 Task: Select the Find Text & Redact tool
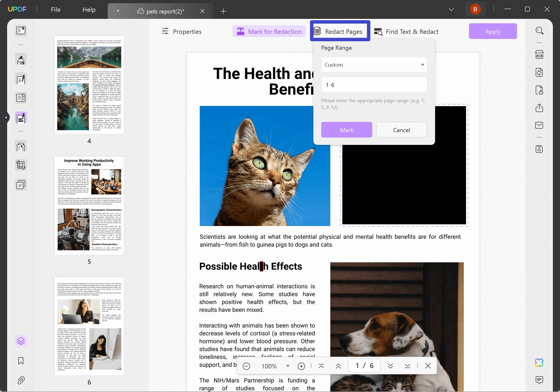[406, 31]
